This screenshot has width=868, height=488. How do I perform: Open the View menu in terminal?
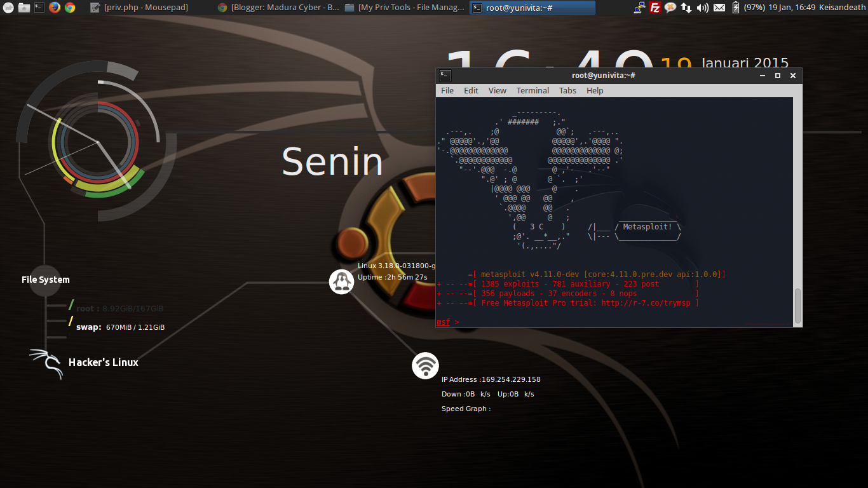(498, 90)
